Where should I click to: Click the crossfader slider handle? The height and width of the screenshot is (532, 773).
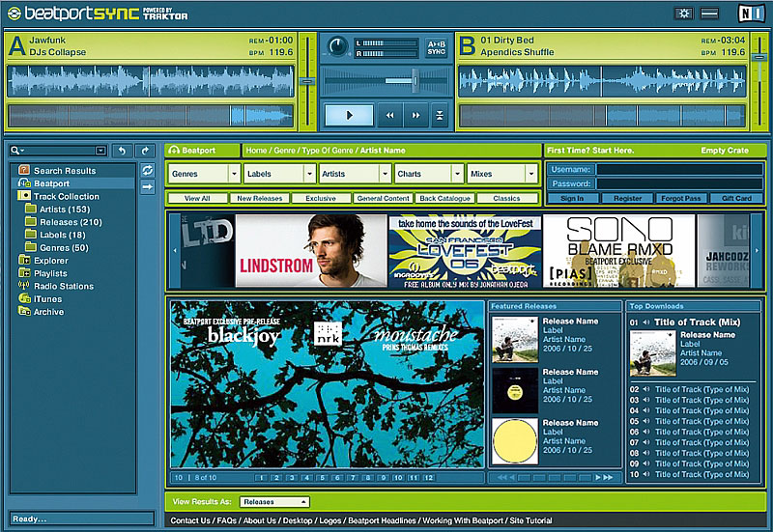[415, 79]
